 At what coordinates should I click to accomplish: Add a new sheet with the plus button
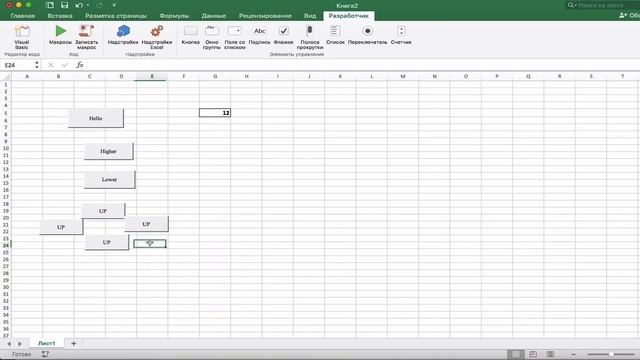[x=73, y=344]
